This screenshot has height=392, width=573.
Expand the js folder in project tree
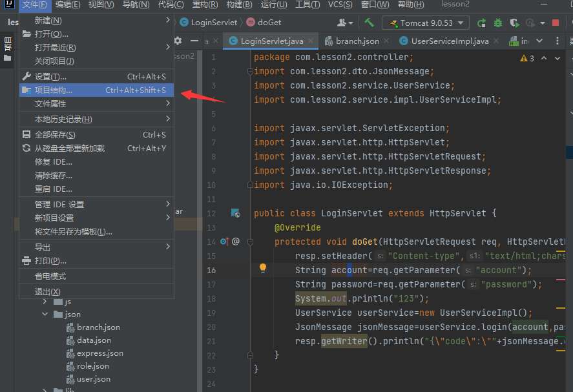[x=45, y=302]
